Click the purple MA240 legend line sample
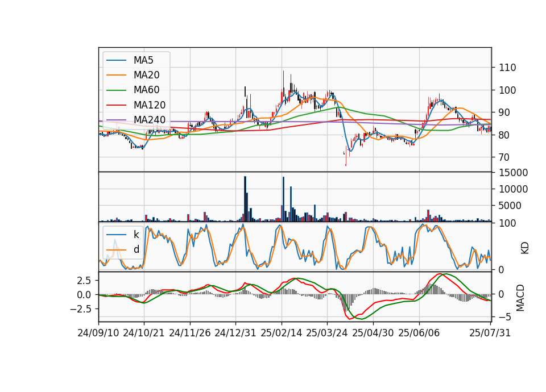The image size is (546, 392). 116,120
